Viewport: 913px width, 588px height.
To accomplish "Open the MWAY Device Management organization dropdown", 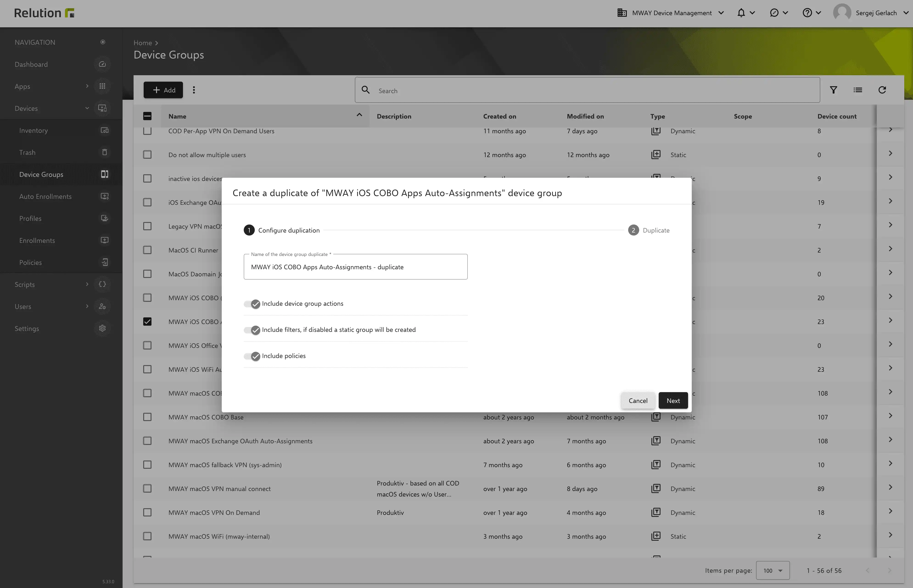I will 671,13.
